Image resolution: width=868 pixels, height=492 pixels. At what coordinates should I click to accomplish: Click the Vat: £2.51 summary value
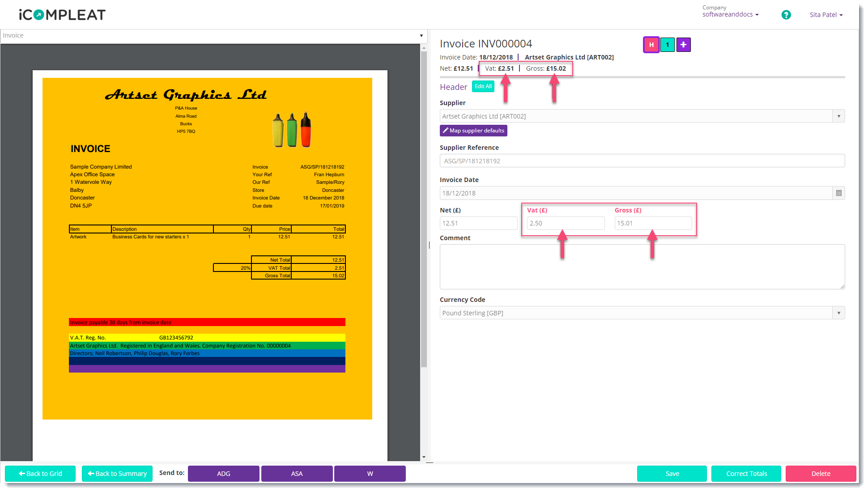(x=499, y=68)
